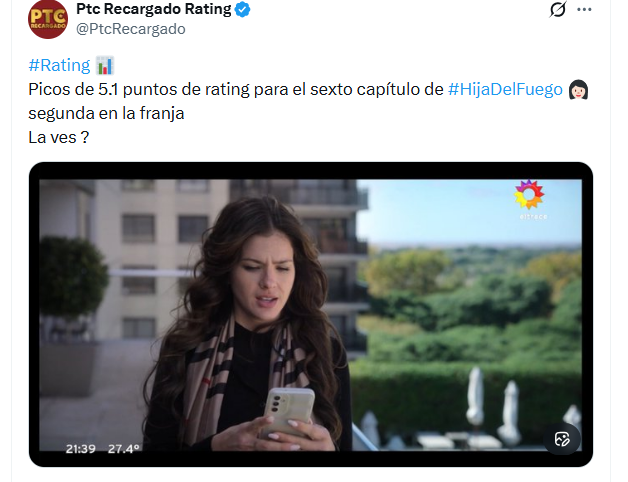Click the phone held in the image
This screenshot has height=482, width=628.
pos(290,412)
